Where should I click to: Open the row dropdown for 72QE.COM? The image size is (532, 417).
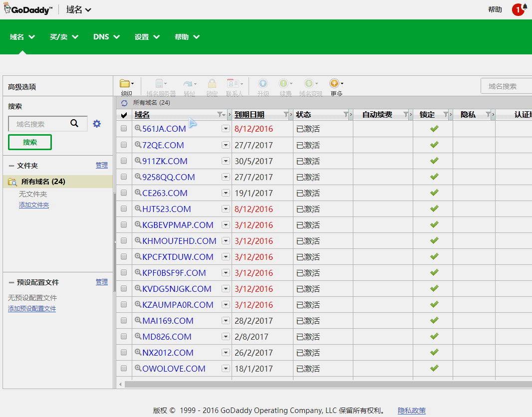pos(226,145)
